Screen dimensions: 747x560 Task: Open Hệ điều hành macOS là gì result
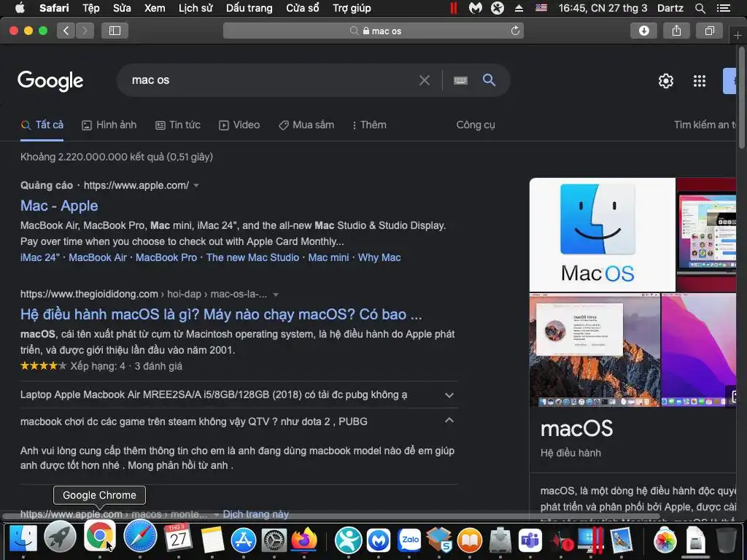(221, 314)
